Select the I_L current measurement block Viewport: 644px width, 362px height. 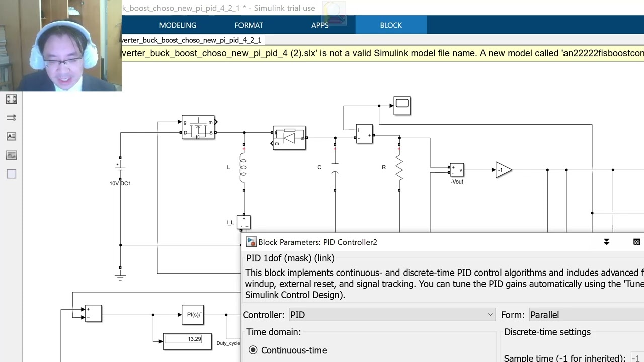point(244,222)
